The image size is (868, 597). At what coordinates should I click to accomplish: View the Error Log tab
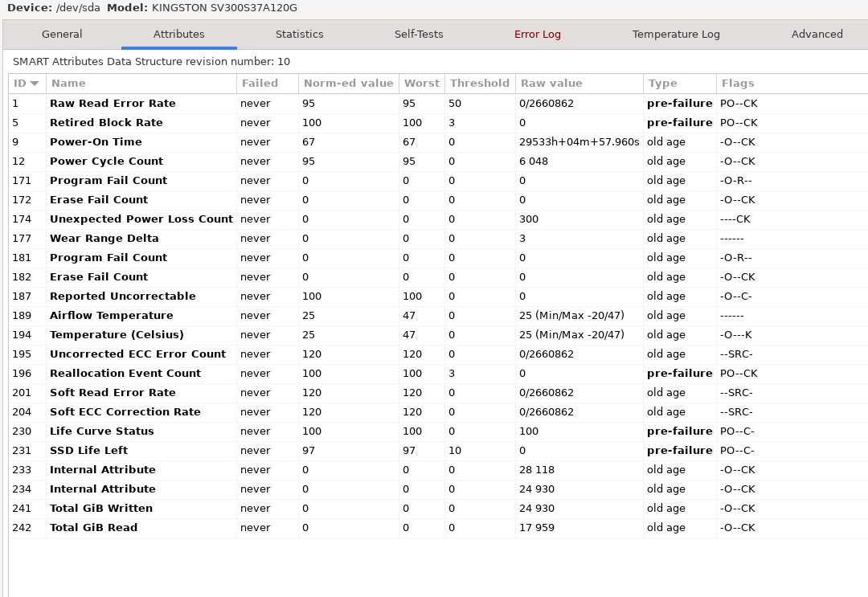tap(538, 35)
